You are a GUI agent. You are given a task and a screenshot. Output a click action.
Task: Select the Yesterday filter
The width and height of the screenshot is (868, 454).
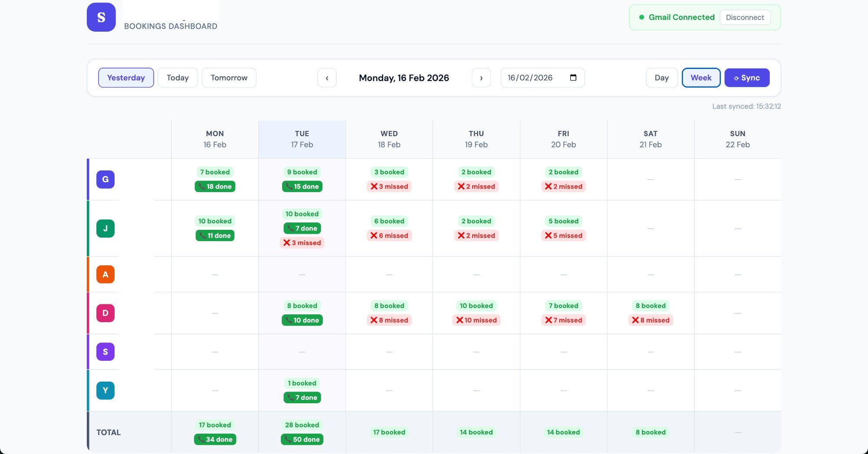pos(126,78)
